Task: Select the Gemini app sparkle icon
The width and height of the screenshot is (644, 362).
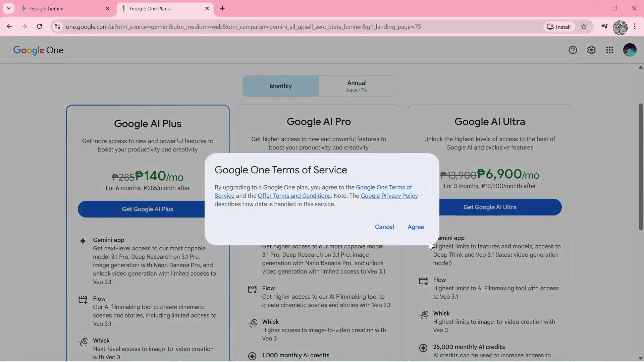Action: (83, 241)
